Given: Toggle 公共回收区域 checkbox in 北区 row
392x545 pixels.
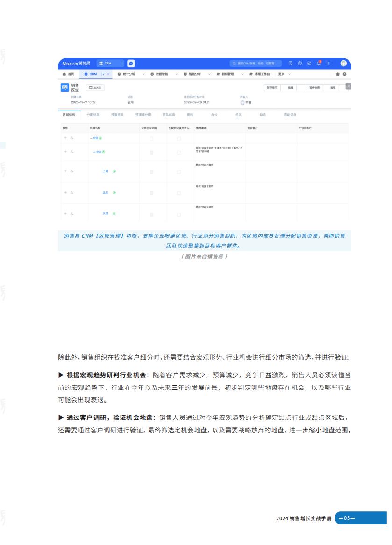Looking at the screenshot, I should point(151,152).
